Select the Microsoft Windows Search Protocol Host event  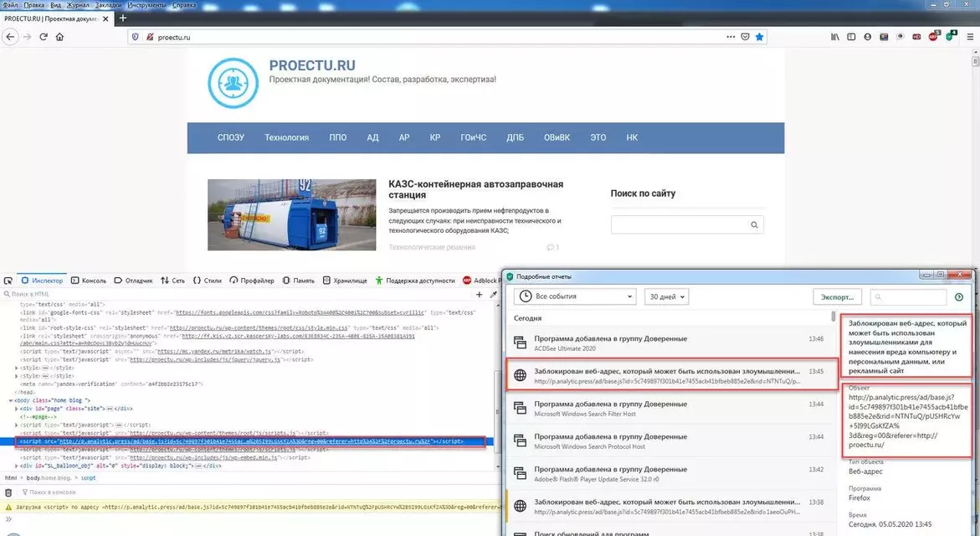click(x=669, y=441)
